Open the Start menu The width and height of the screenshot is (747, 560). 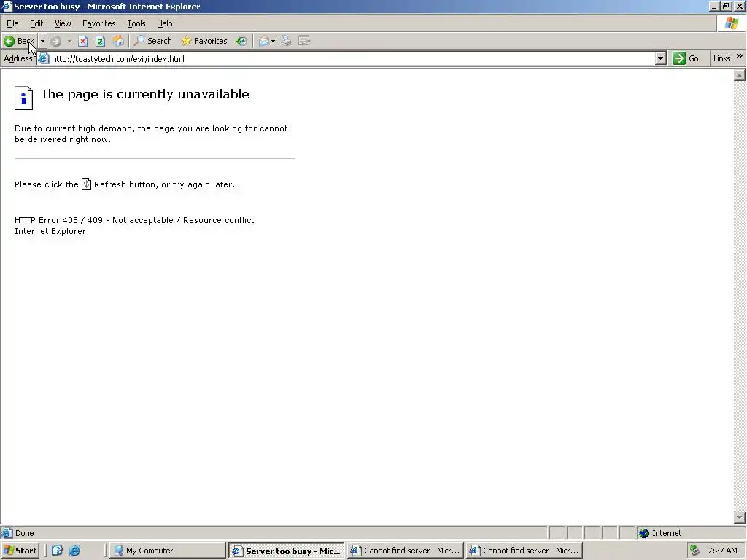(x=20, y=551)
